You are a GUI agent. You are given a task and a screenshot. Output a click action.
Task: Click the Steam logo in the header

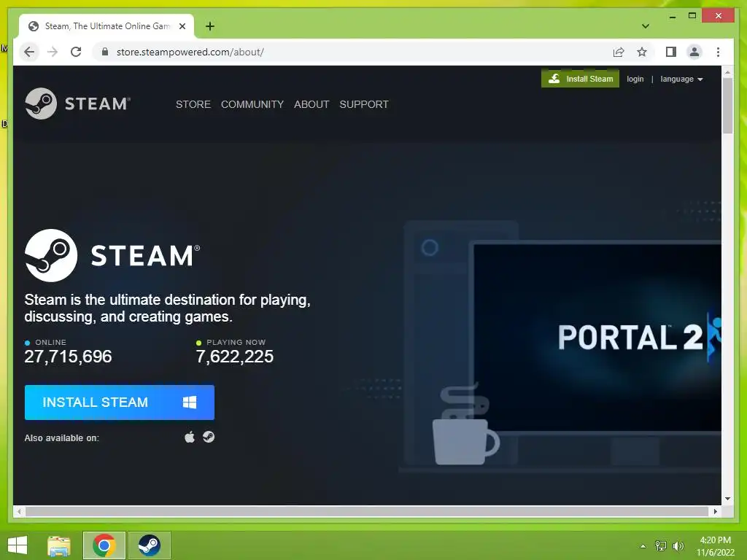(77, 104)
